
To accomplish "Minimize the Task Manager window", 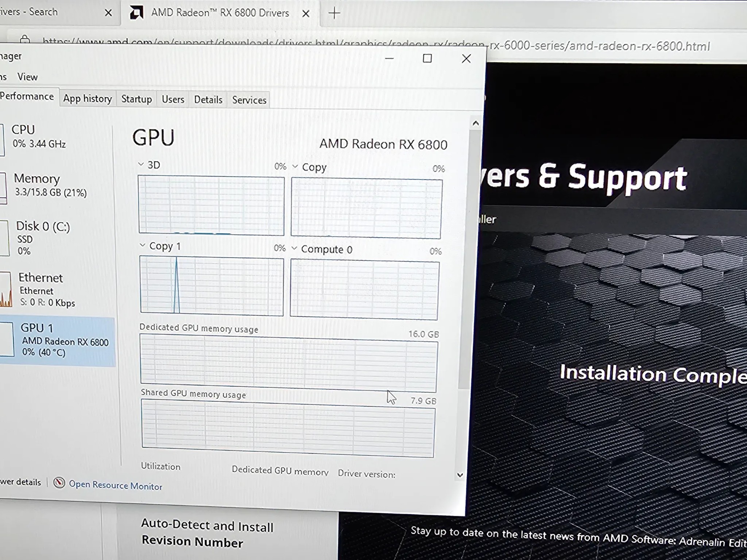I will tap(389, 58).
